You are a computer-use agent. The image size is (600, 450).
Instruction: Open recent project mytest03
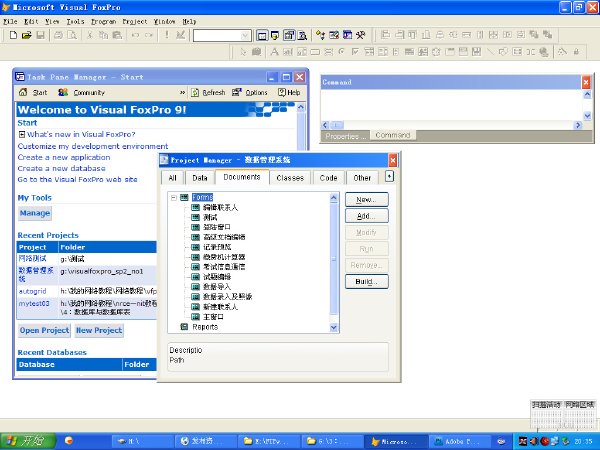coord(34,303)
